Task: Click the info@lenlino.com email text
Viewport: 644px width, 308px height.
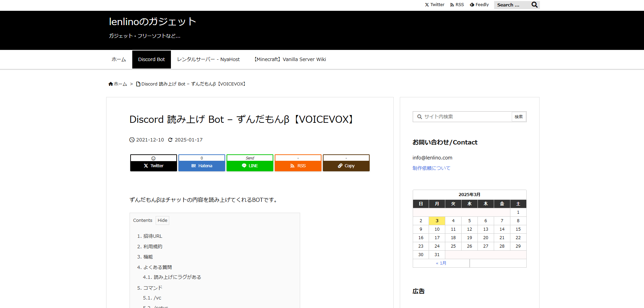Action: [x=432, y=158]
